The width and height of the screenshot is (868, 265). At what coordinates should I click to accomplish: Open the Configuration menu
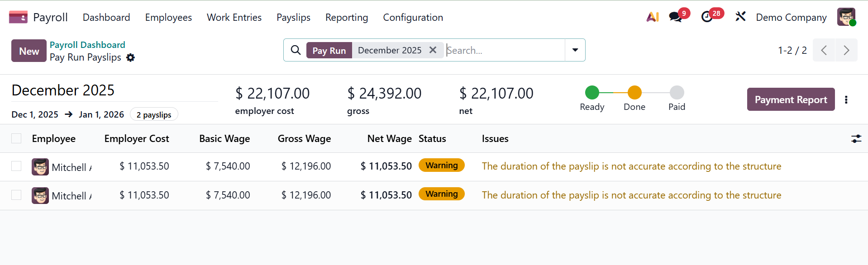click(x=413, y=17)
